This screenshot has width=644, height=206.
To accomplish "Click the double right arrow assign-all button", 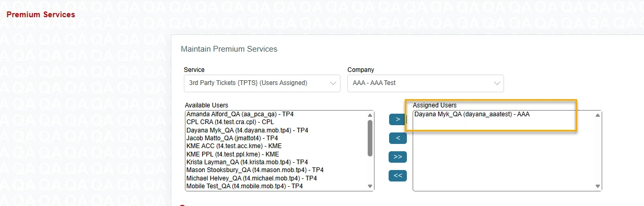I will pyautogui.click(x=397, y=157).
